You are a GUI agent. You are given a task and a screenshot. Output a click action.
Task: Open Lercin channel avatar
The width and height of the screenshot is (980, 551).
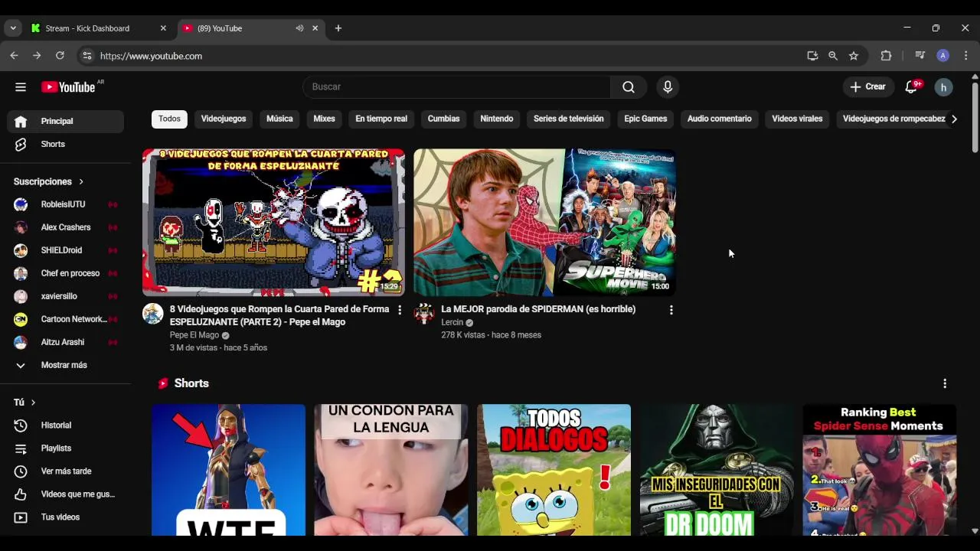tap(424, 314)
